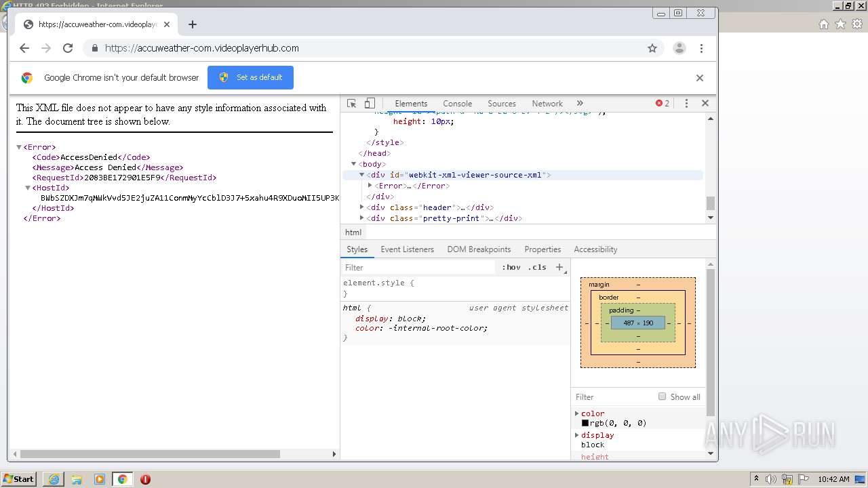868x488 pixels.
Task: Click the Styles filter input
Action: [419, 268]
